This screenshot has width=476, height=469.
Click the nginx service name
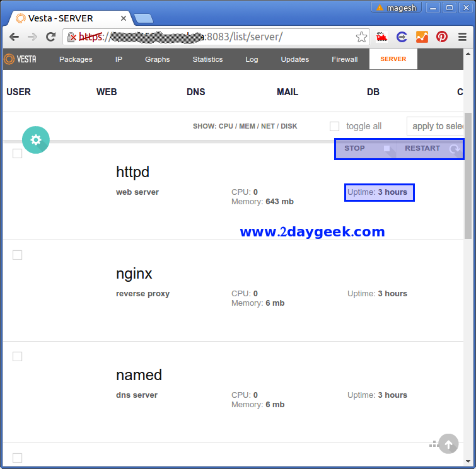[x=134, y=274]
